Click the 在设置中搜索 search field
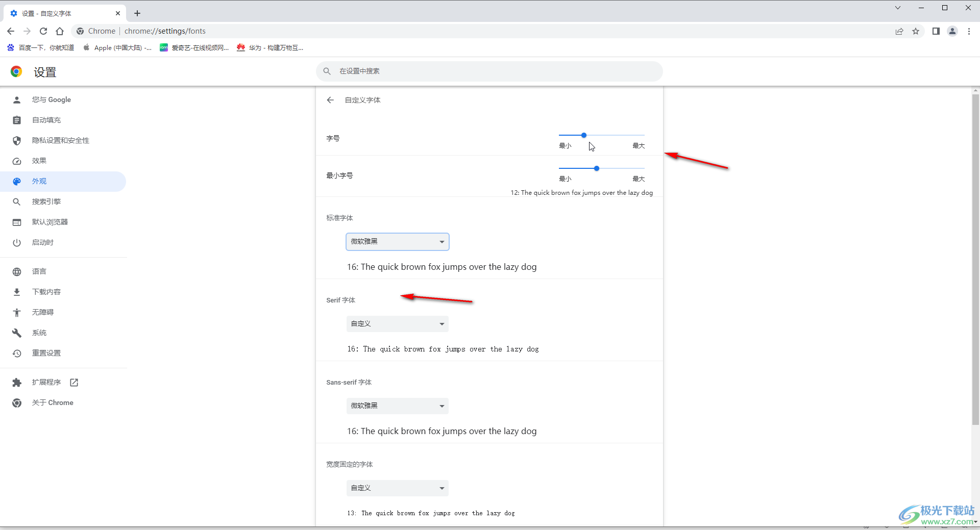980x530 pixels. pos(489,71)
